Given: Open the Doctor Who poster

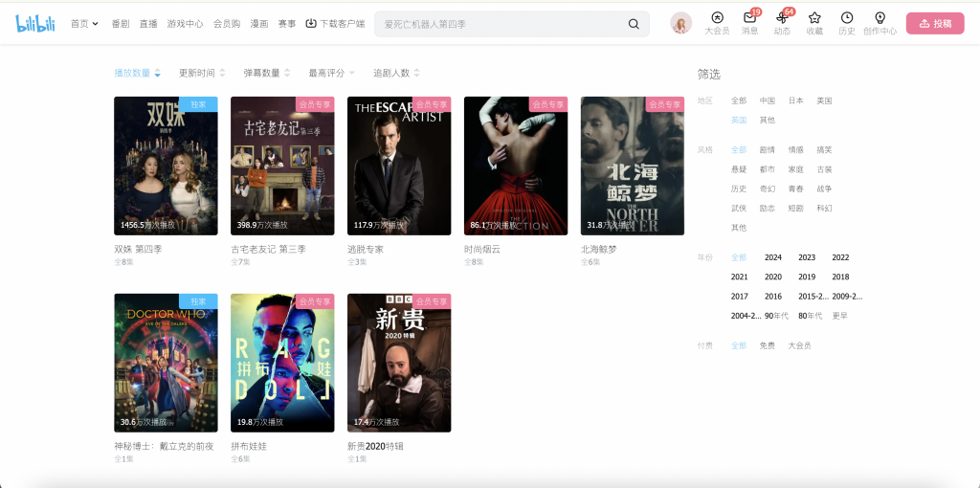Looking at the screenshot, I should click(166, 363).
